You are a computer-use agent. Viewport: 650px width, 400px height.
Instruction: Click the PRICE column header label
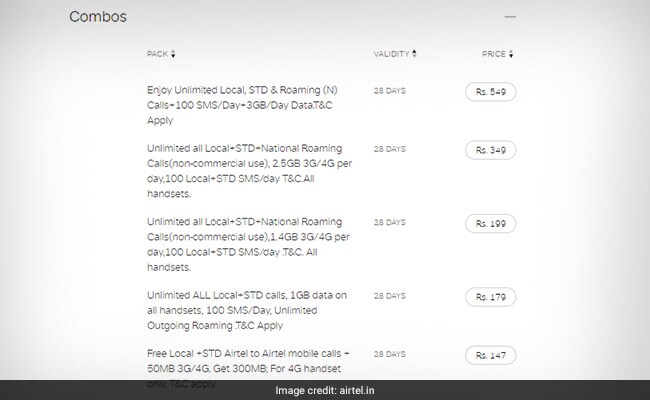[494, 54]
